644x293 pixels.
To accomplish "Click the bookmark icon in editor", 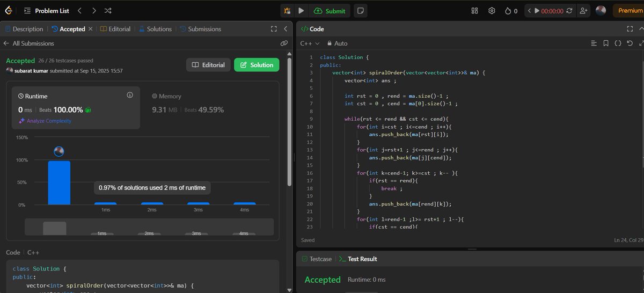I will pyautogui.click(x=606, y=43).
